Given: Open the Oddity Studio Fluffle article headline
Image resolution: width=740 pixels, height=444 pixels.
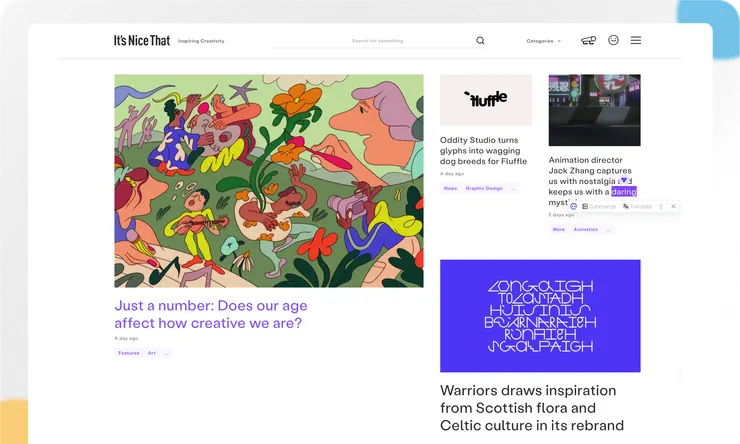Looking at the screenshot, I should [x=483, y=151].
